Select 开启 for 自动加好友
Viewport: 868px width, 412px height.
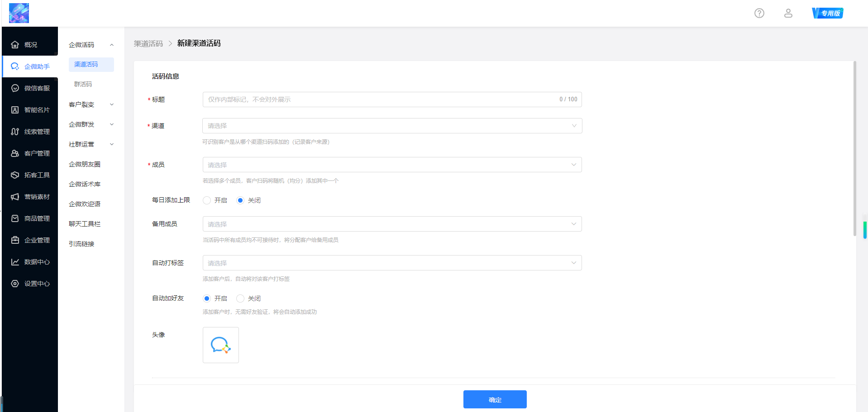click(207, 298)
